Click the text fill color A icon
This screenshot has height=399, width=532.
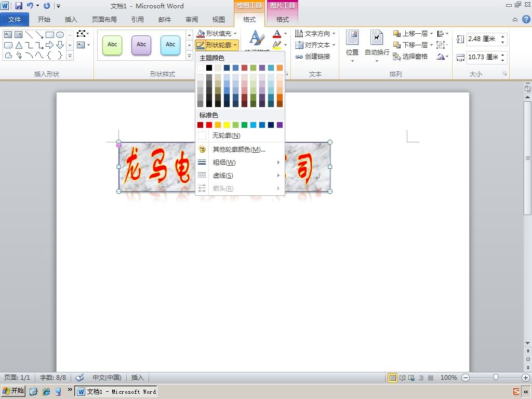[277, 34]
